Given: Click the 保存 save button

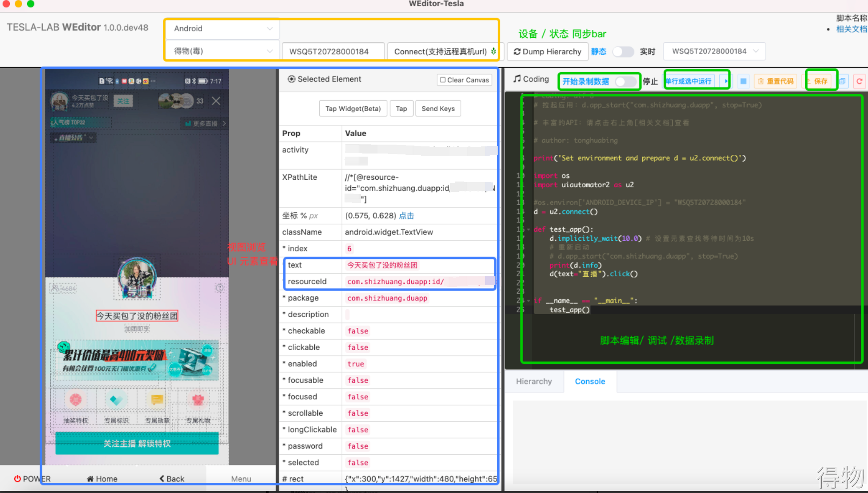Looking at the screenshot, I should click(820, 81).
